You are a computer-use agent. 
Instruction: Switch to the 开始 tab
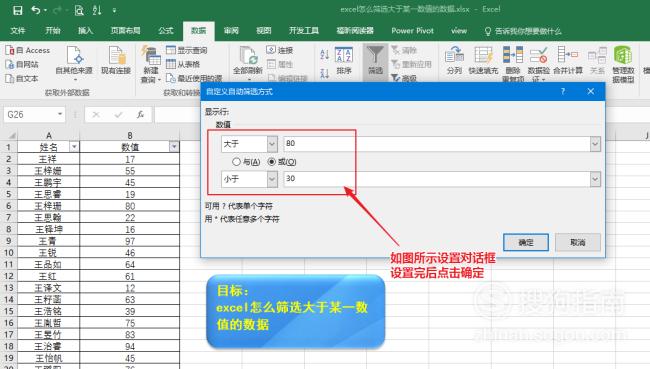(53, 31)
